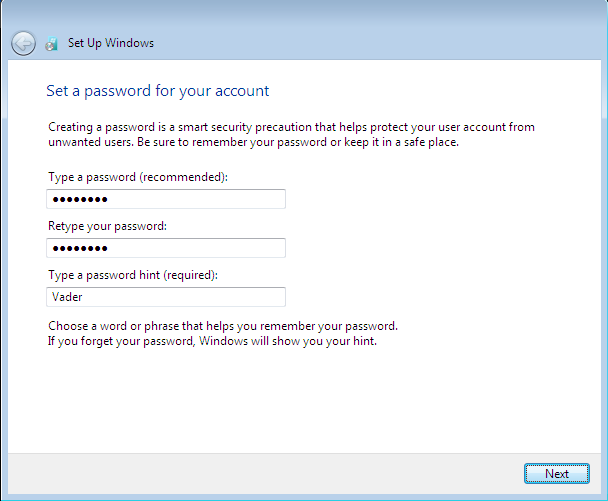The image size is (608, 501).
Task: Click the 'Creating a password is' description line
Action: (291, 127)
